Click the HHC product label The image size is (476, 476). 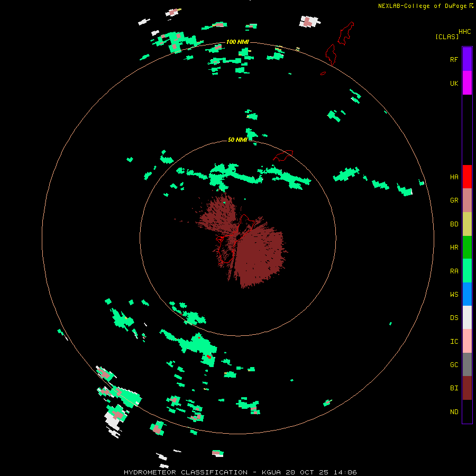[x=465, y=32]
